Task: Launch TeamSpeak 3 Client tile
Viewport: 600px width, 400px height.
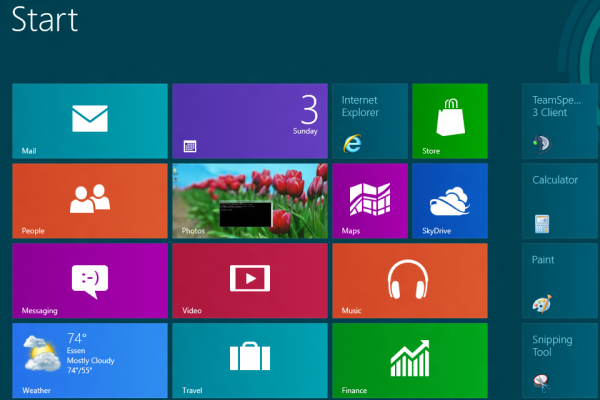Action: (x=559, y=121)
